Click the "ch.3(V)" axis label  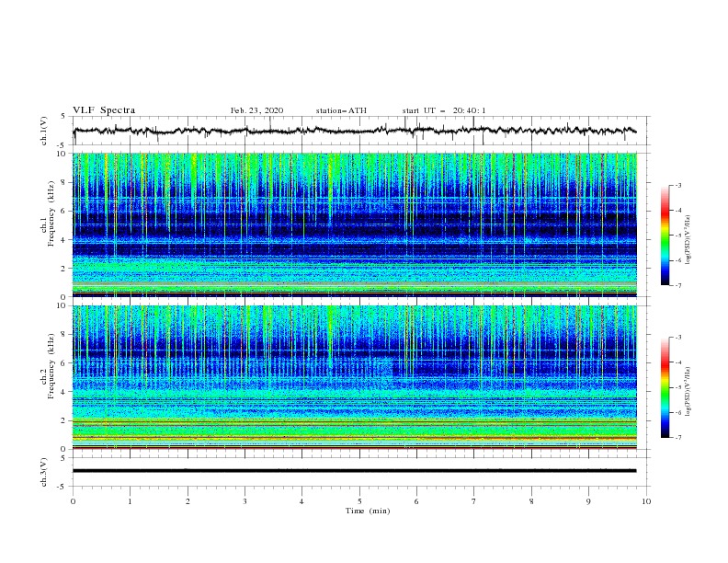click(x=43, y=472)
